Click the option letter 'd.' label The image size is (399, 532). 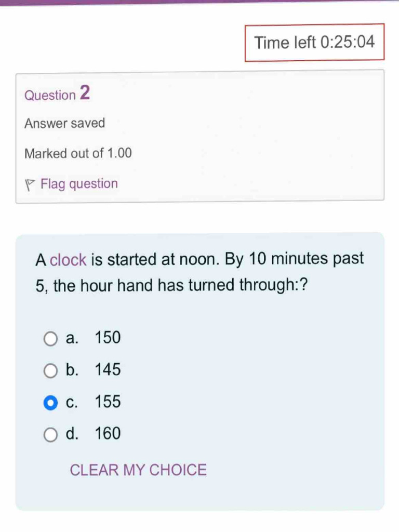pos(72,434)
